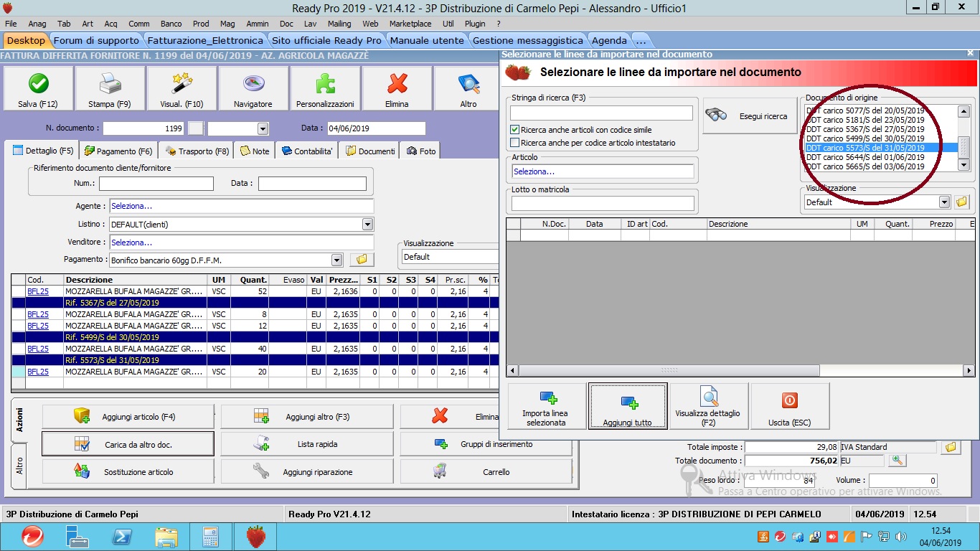Open File Explorer folder taskbar icon

pyautogui.click(x=166, y=536)
